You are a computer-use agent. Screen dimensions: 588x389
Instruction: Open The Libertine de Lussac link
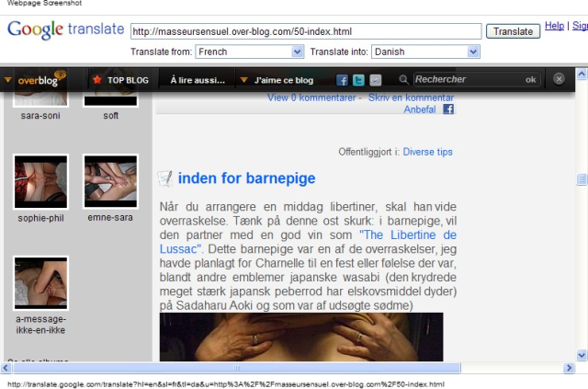tap(308, 242)
